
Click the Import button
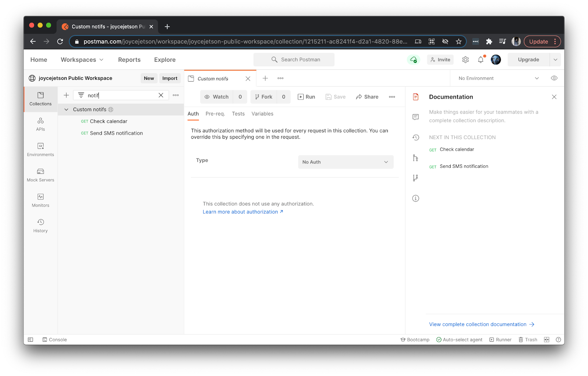pyautogui.click(x=170, y=78)
